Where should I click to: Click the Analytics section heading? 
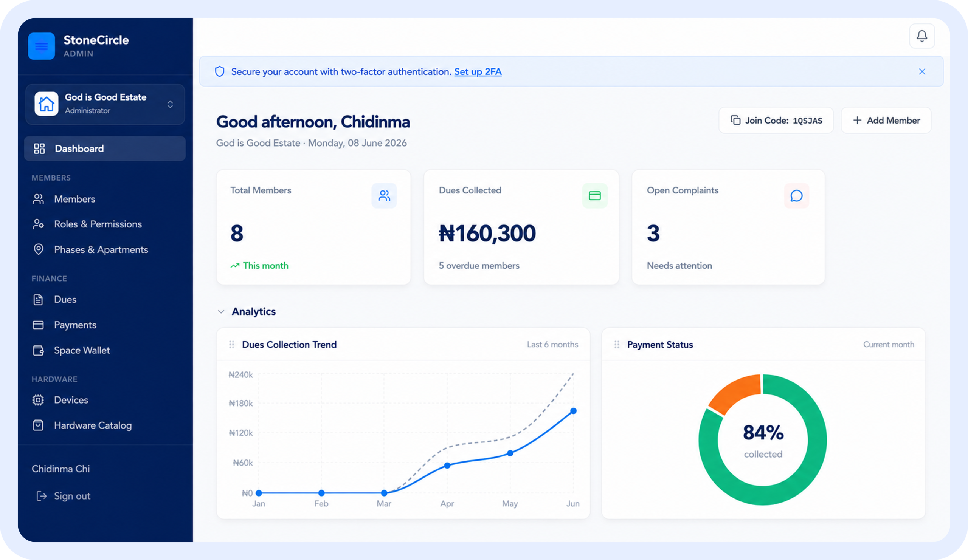pyautogui.click(x=253, y=312)
